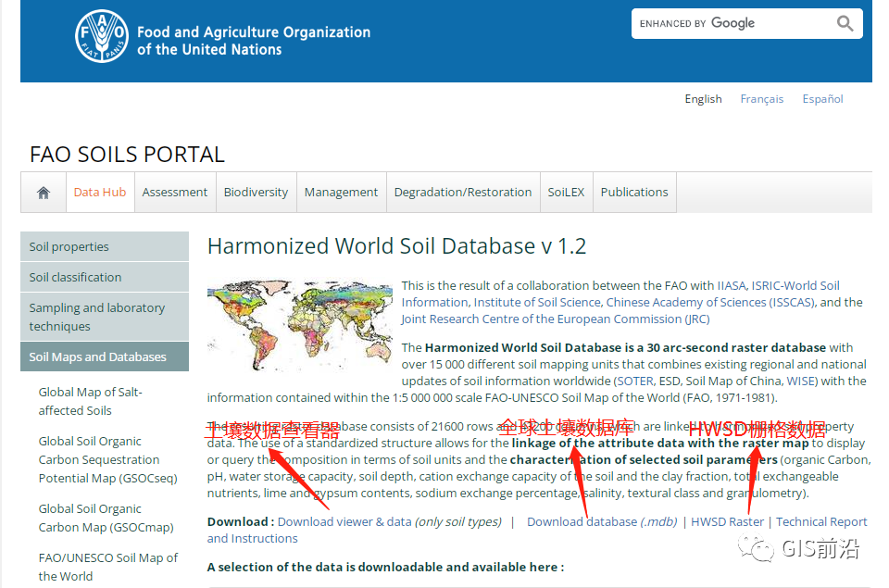Image resolution: width=889 pixels, height=588 pixels.
Task: Follow the WISE link
Action: pos(801,381)
